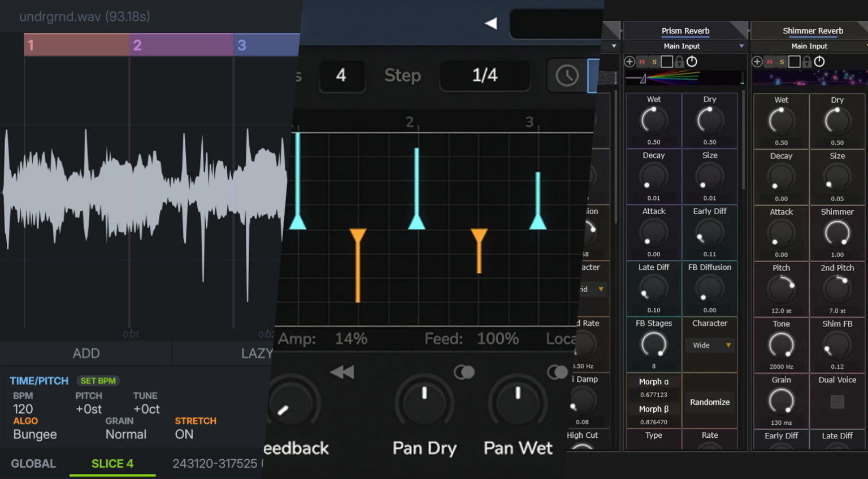Switch to the GLOBAL tab
Screen dimensions: 868x479
click(x=33, y=464)
